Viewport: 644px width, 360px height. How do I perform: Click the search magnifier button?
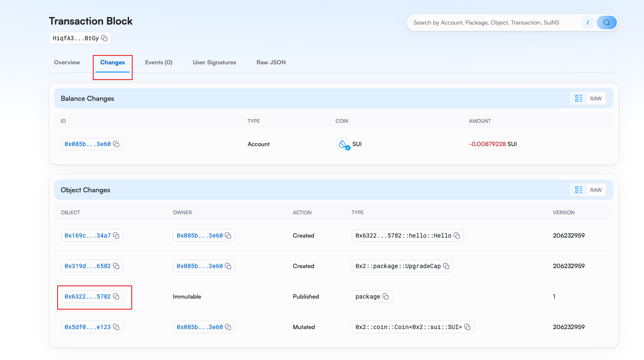click(607, 22)
